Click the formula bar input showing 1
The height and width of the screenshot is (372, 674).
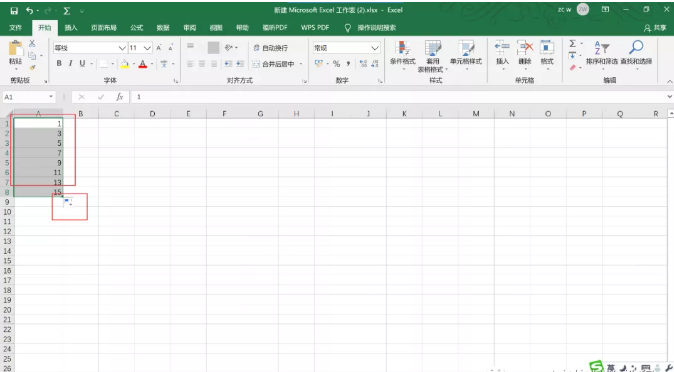point(398,97)
